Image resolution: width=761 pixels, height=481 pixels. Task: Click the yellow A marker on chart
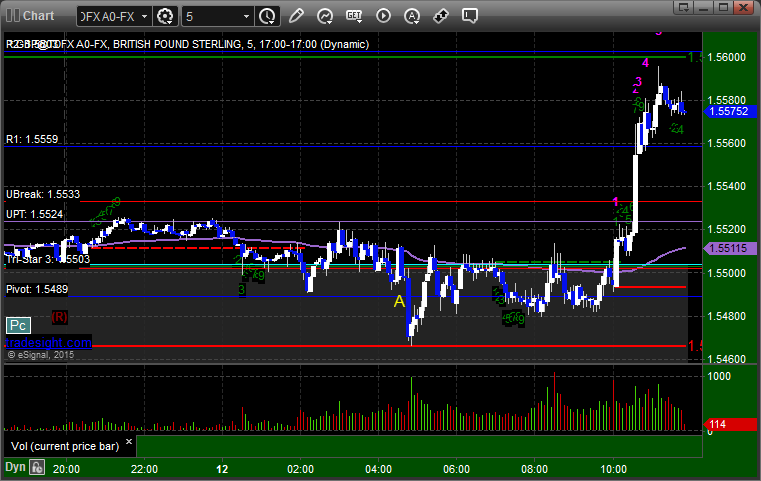[x=399, y=301]
